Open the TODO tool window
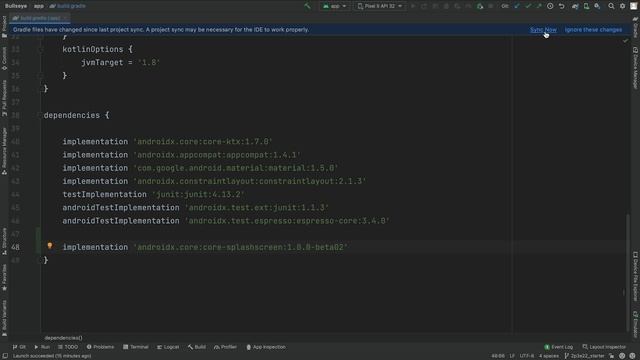 click(x=68, y=347)
